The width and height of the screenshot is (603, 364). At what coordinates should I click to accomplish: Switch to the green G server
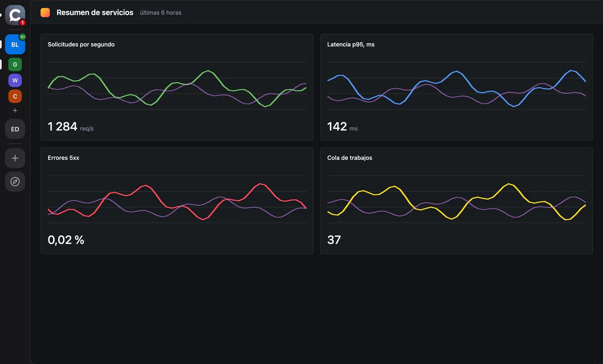15,64
